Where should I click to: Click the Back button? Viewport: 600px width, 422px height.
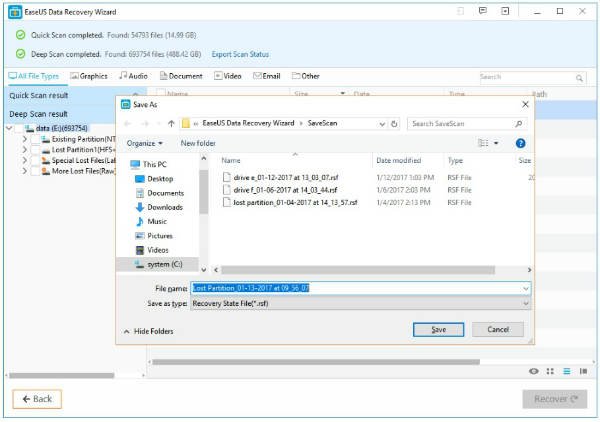click(x=37, y=399)
